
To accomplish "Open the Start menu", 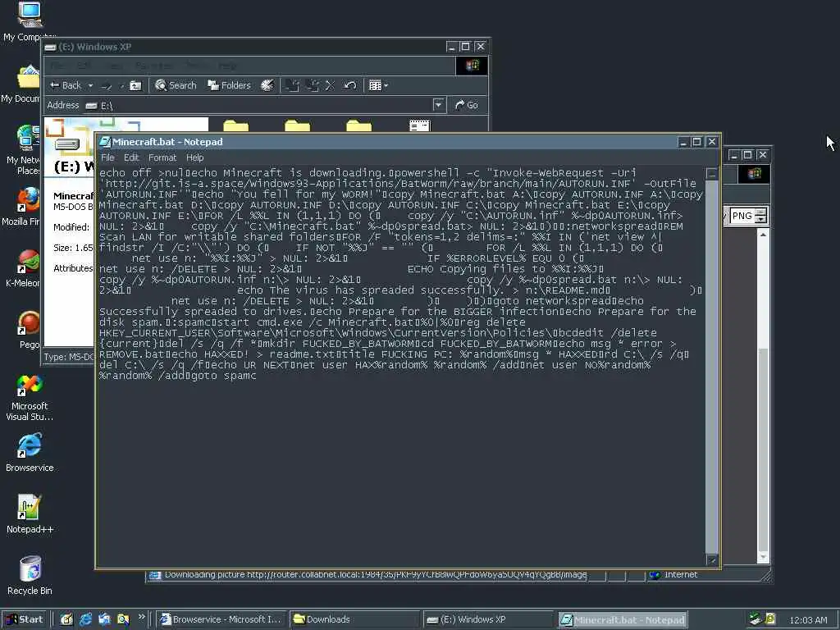I will coord(25,619).
